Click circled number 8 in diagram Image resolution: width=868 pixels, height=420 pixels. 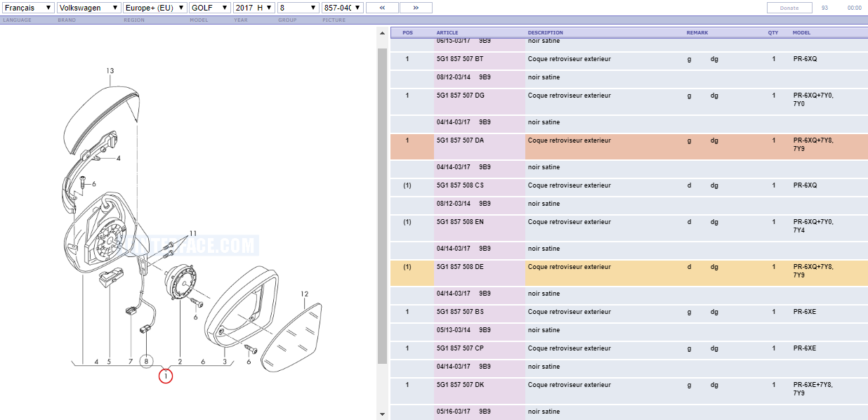146,362
